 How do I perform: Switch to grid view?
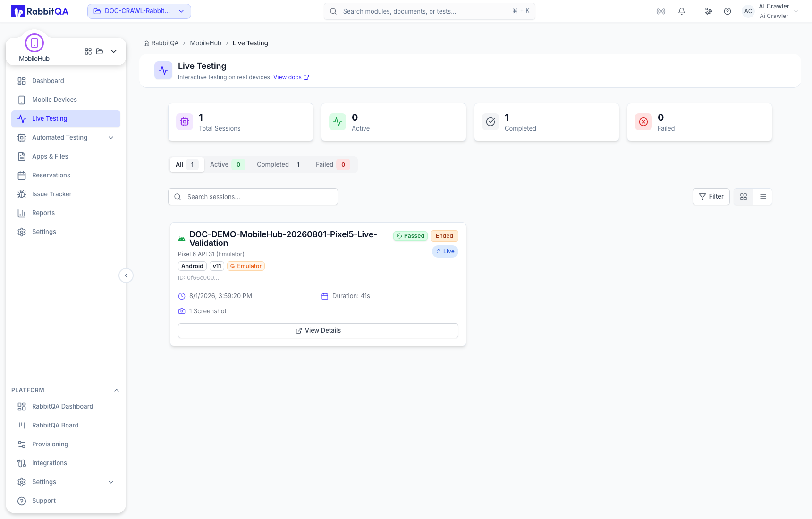(x=744, y=197)
